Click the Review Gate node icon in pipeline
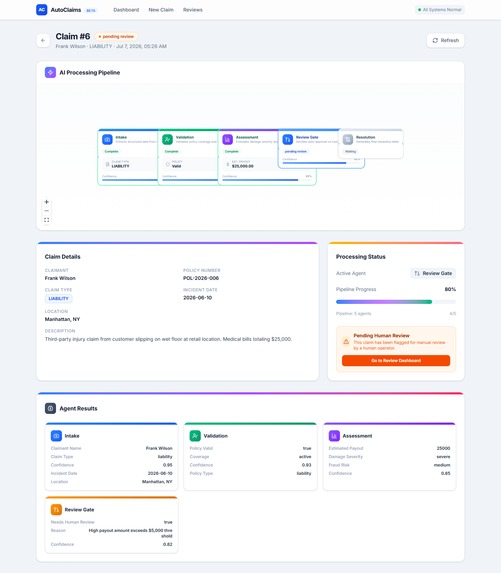The height and width of the screenshot is (573, 501). [x=288, y=139]
